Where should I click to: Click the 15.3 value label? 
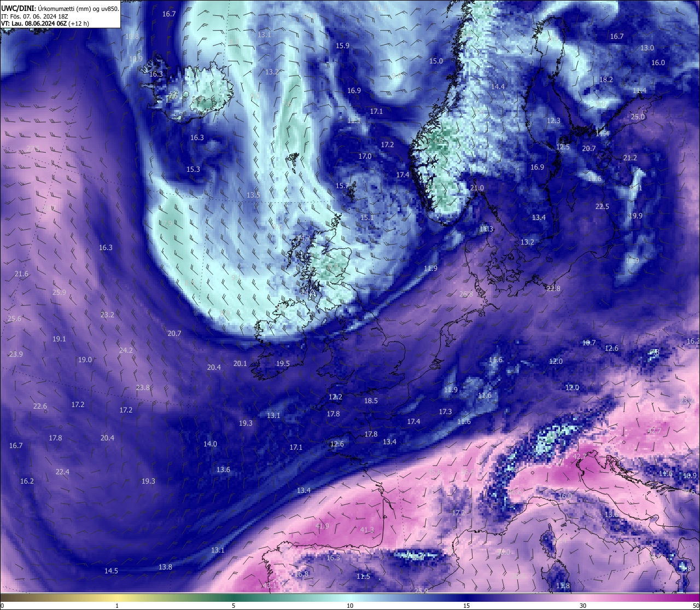click(x=193, y=170)
